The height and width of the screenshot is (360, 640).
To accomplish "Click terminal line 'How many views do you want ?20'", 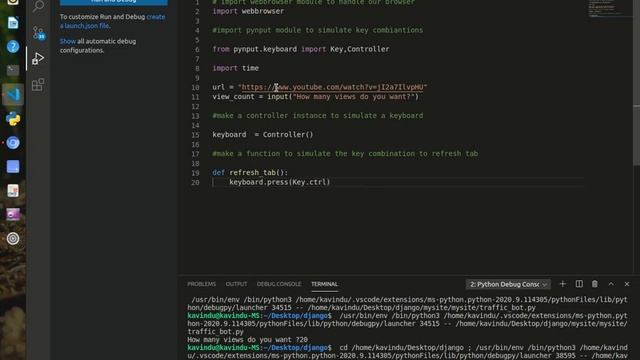I will pyautogui.click(x=247, y=340).
